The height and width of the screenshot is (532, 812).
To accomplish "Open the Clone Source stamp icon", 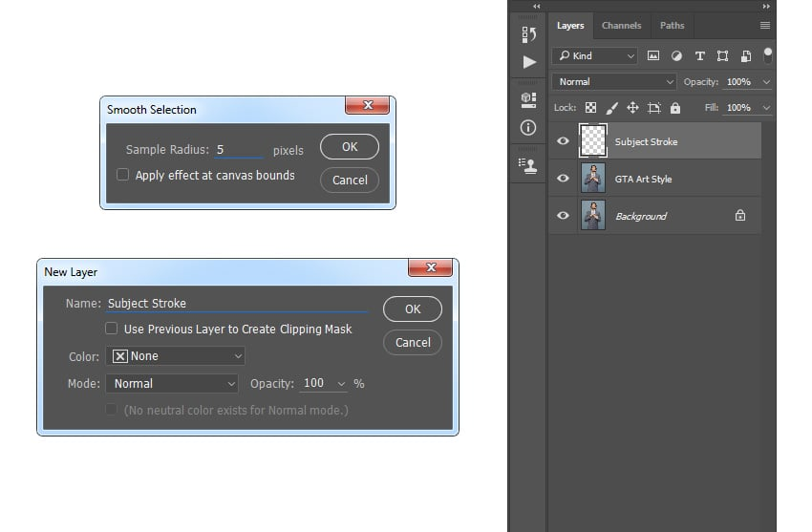I will coord(527,165).
